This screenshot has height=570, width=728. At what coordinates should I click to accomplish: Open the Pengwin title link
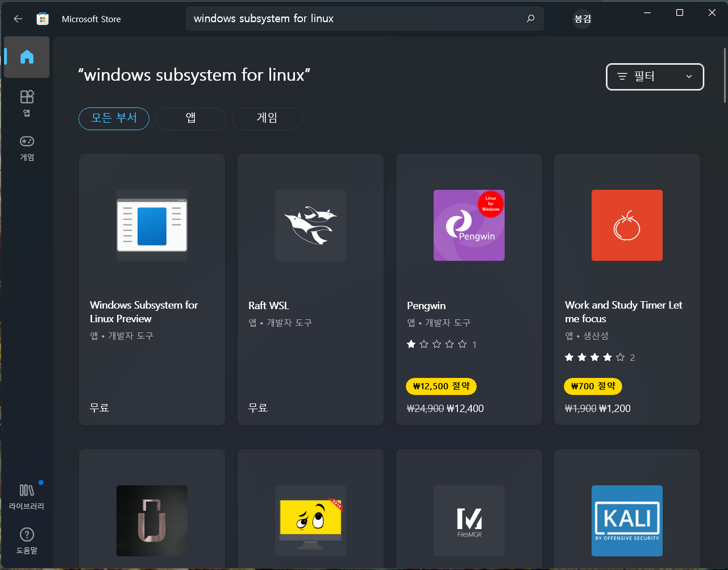(426, 306)
